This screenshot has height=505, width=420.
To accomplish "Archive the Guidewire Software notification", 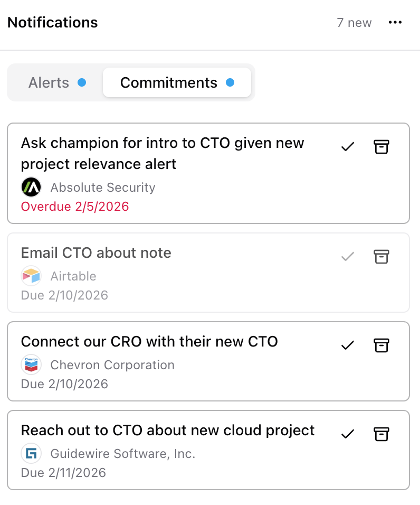I will click(x=381, y=434).
